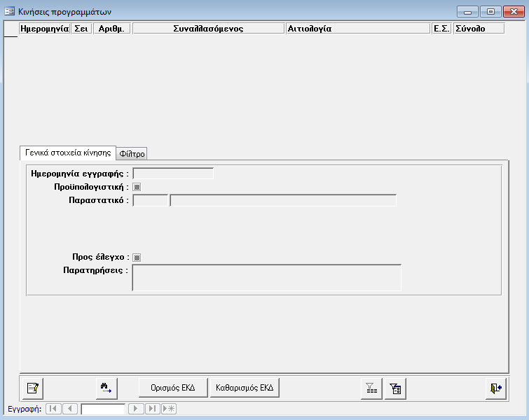Go to next record arrow

[x=136, y=409]
